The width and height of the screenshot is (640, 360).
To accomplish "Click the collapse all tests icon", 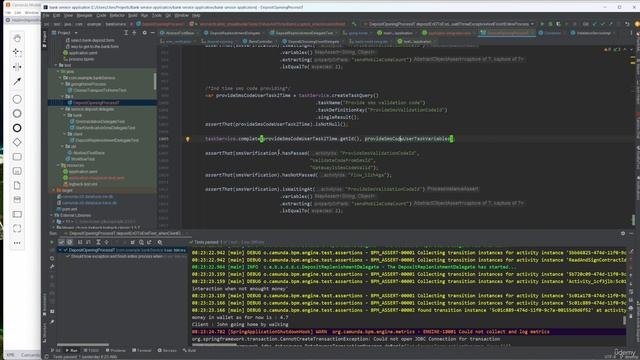I will pos(107,242).
